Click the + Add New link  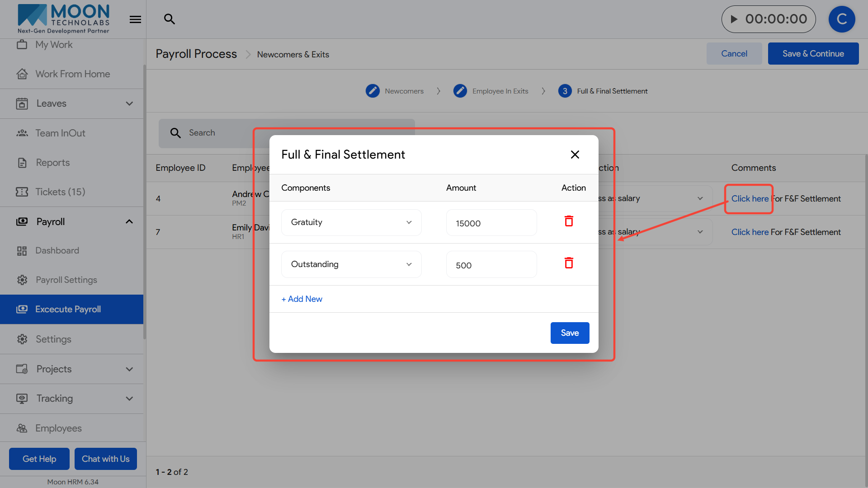click(x=302, y=299)
